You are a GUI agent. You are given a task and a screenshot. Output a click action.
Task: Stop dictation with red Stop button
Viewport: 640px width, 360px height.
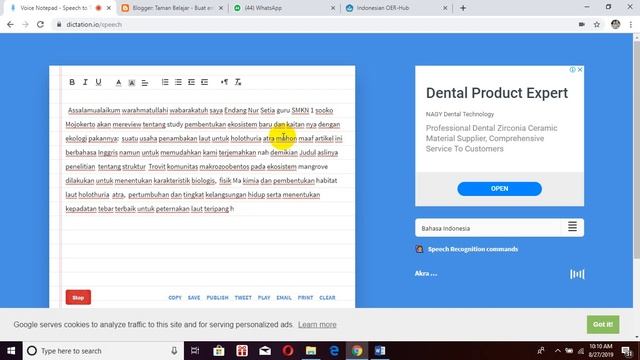pos(78,298)
